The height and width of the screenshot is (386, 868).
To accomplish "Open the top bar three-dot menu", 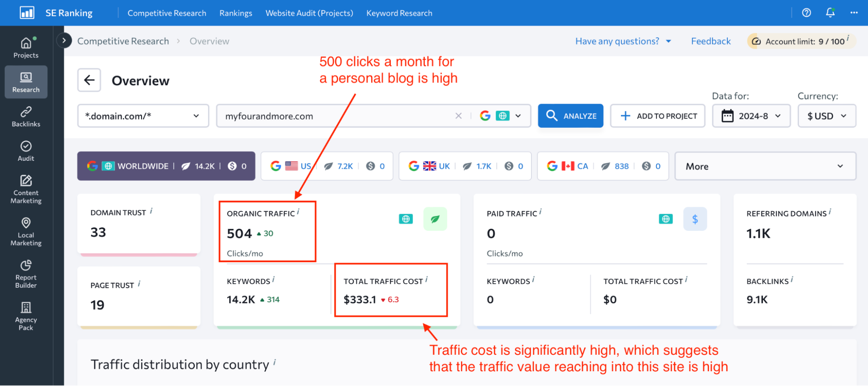I will point(854,13).
